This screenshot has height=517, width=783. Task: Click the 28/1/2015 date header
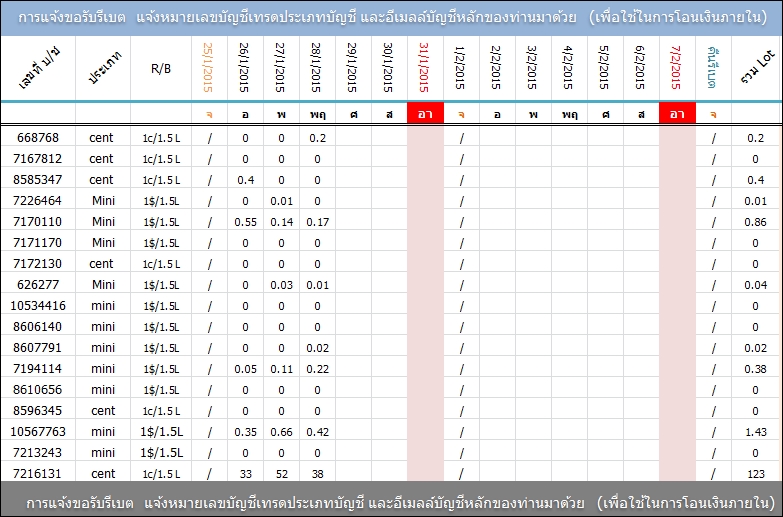pos(317,67)
